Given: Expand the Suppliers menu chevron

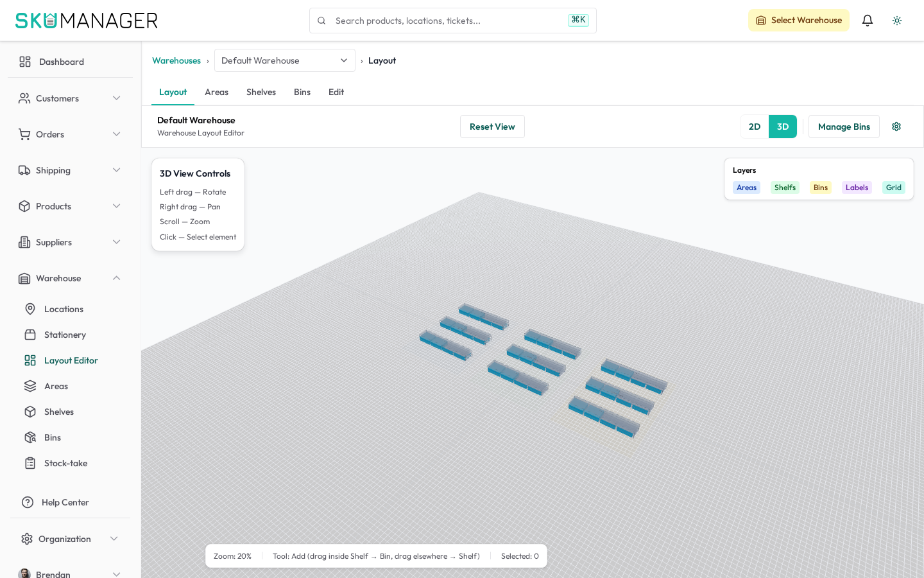Looking at the screenshot, I should (117, 242).
